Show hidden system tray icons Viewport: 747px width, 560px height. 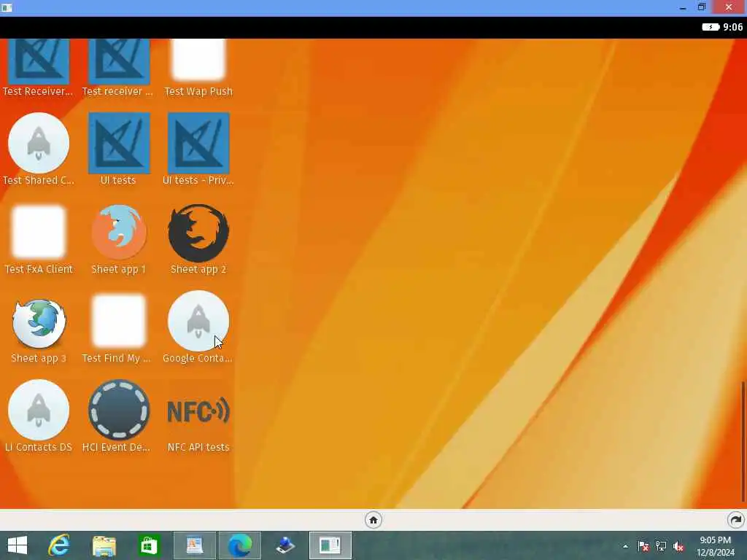625,546
